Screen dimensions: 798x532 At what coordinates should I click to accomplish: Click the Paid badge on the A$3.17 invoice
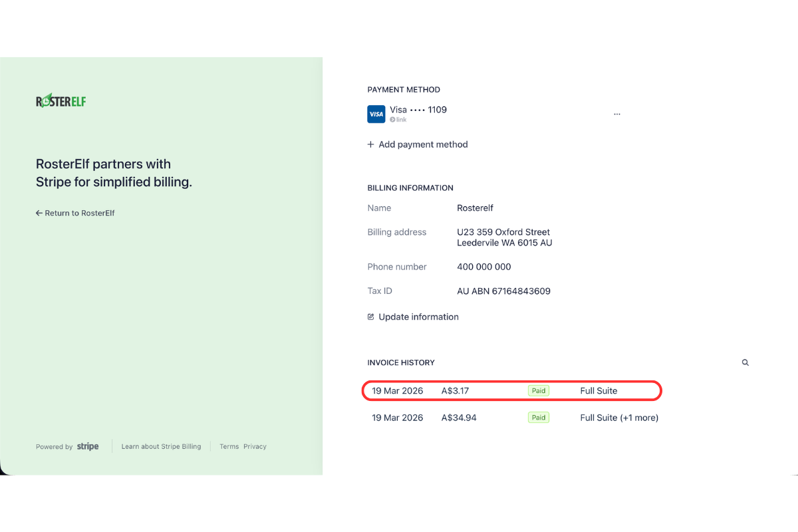(538, 390)
